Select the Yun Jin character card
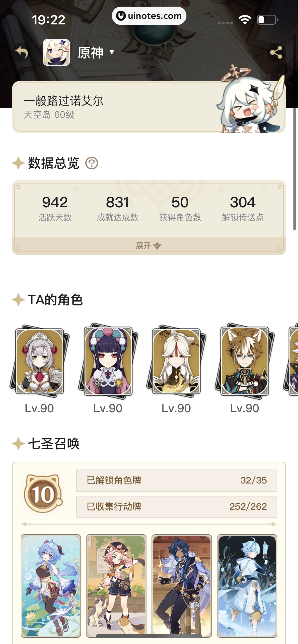 point(108,361)
